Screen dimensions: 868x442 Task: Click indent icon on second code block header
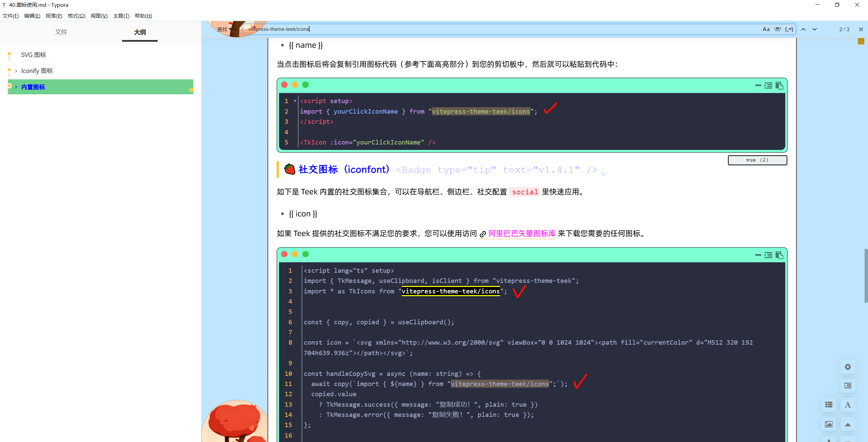(x=768, y=255)
